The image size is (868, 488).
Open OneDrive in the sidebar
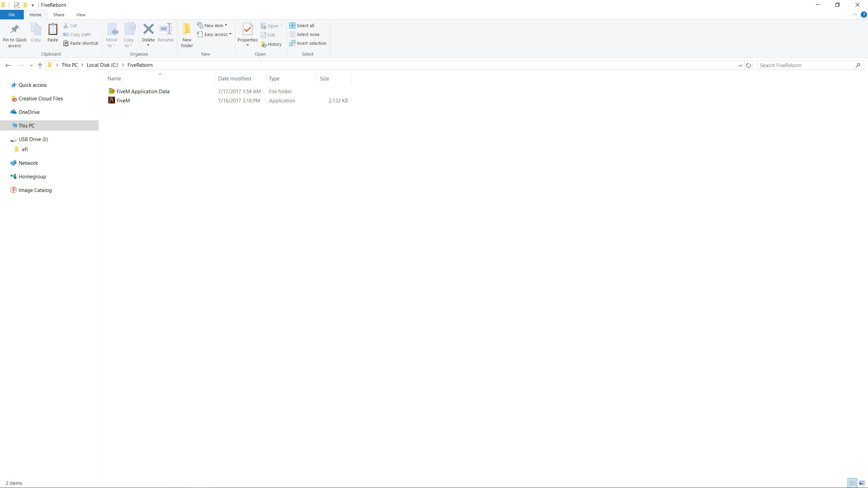29,112
